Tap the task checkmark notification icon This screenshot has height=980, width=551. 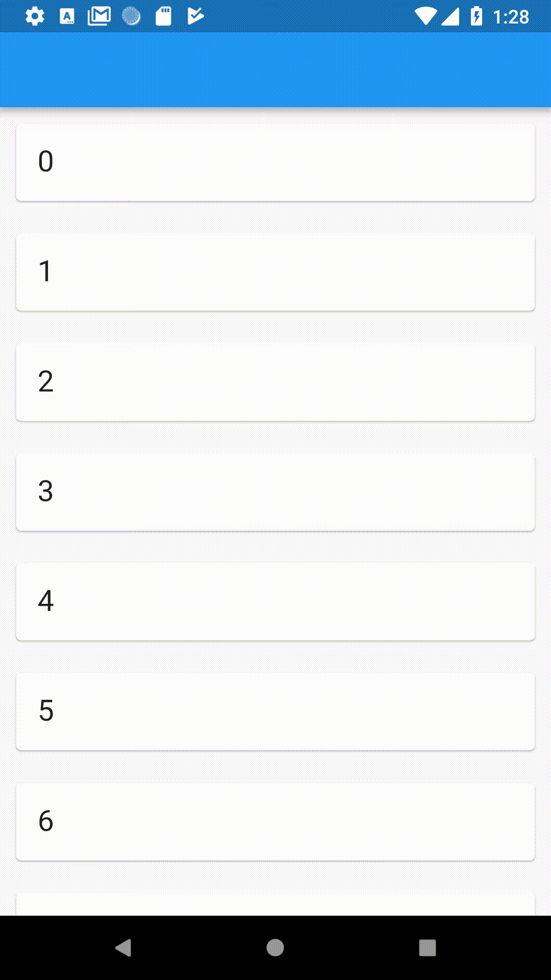[x=195, y=16]
